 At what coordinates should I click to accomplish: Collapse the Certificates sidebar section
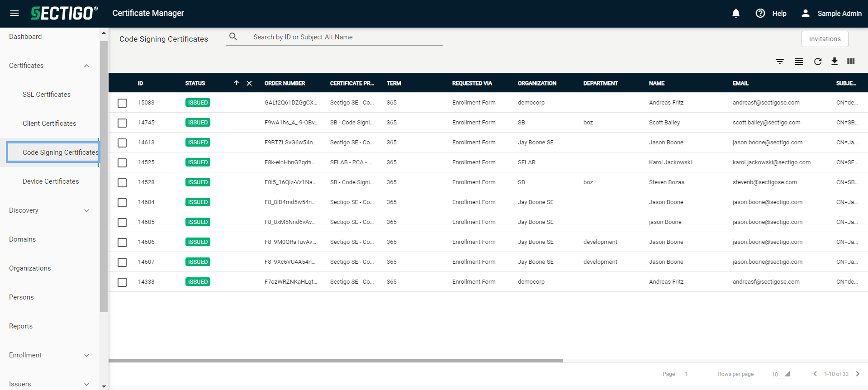click(86, 66)
